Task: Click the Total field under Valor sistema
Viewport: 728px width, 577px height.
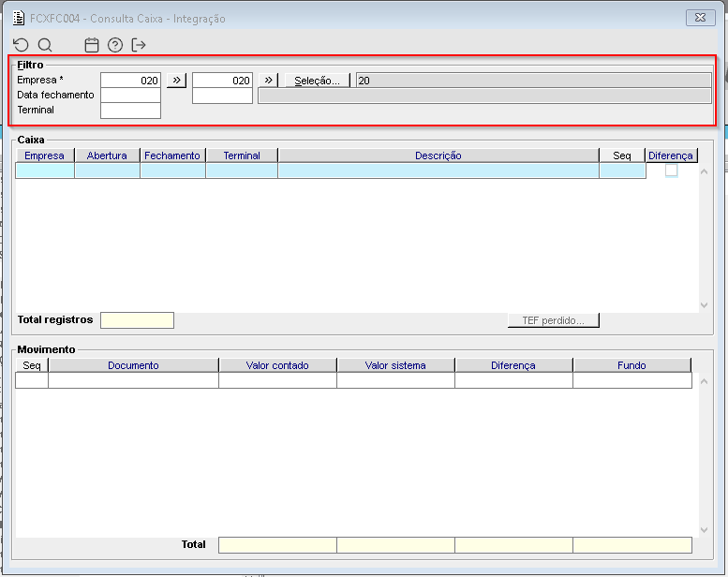Action: [x=395, y=545]
